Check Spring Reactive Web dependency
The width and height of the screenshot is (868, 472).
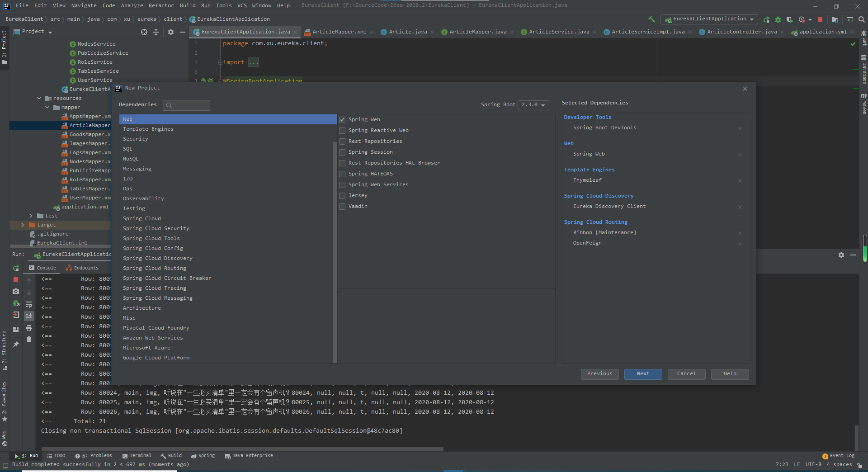[342, 131]
